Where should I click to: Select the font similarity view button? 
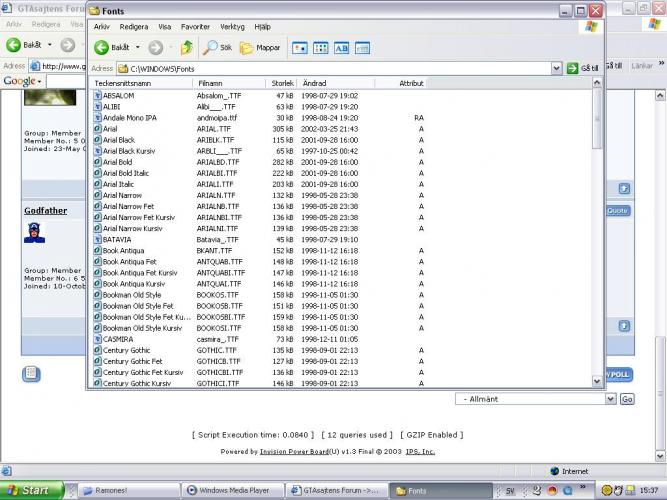341,47
